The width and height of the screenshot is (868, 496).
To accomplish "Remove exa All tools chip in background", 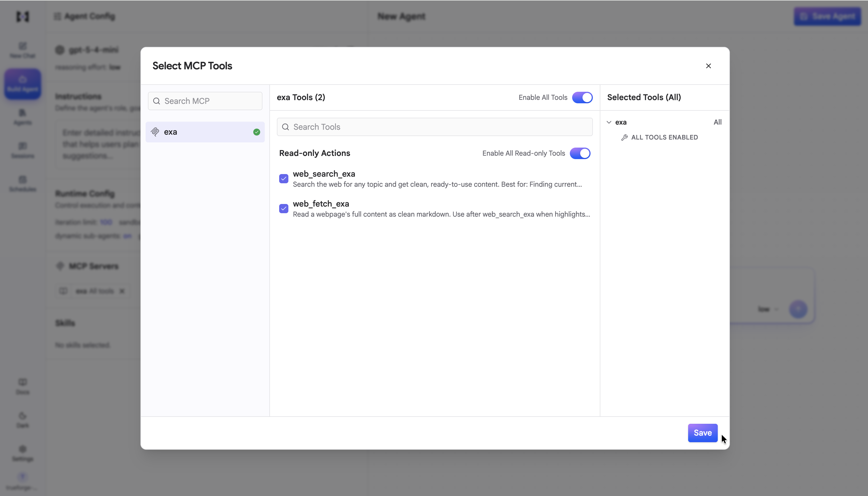I will pos(122,291).
